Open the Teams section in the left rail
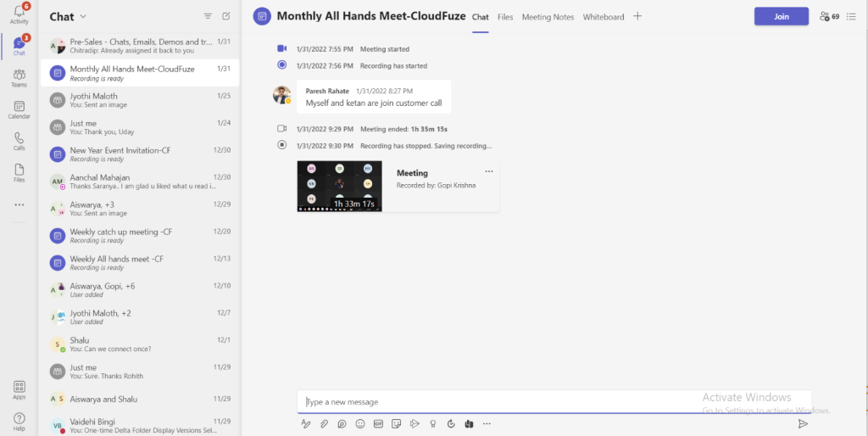The image size is (868, 436). 19,78
